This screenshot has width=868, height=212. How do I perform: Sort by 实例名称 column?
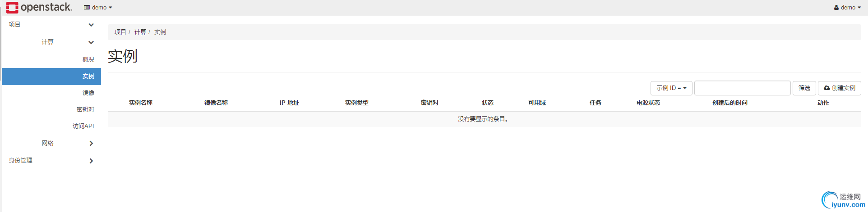(x=141, y=103)
